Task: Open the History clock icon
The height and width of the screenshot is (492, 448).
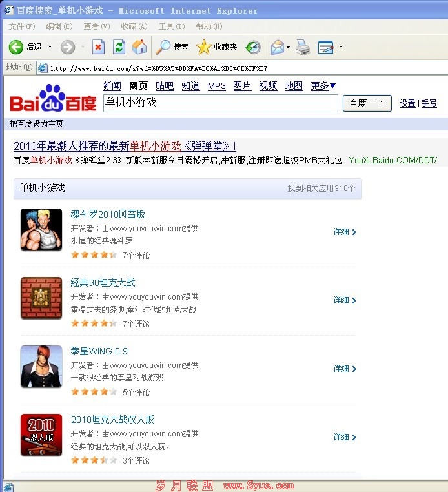Action: (x=253, y=47)
